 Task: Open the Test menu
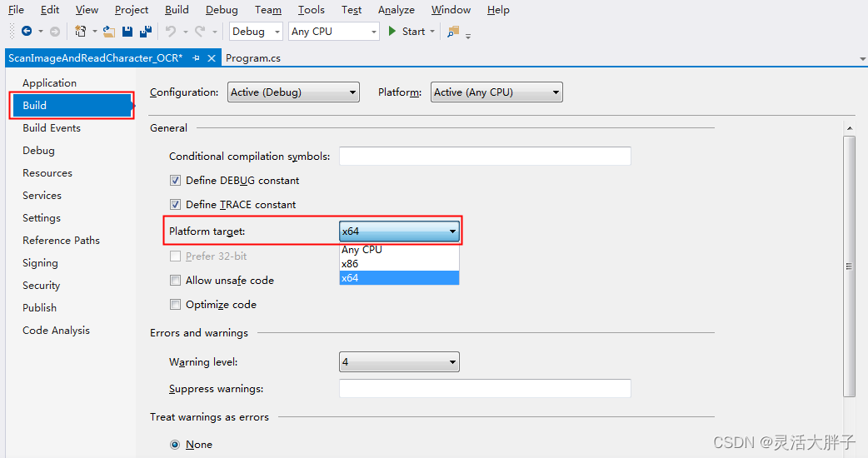point(352,10)
